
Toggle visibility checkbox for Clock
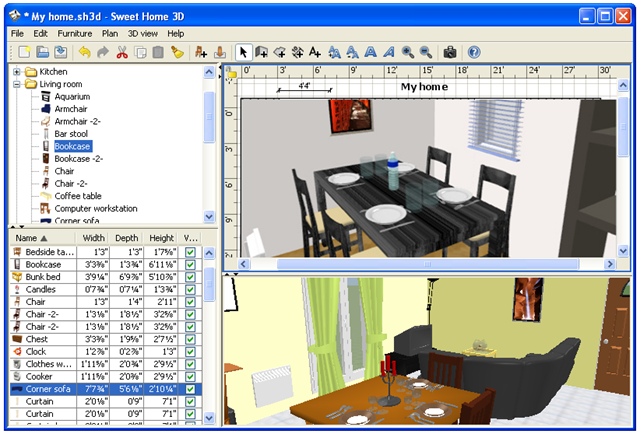[190, 352]
